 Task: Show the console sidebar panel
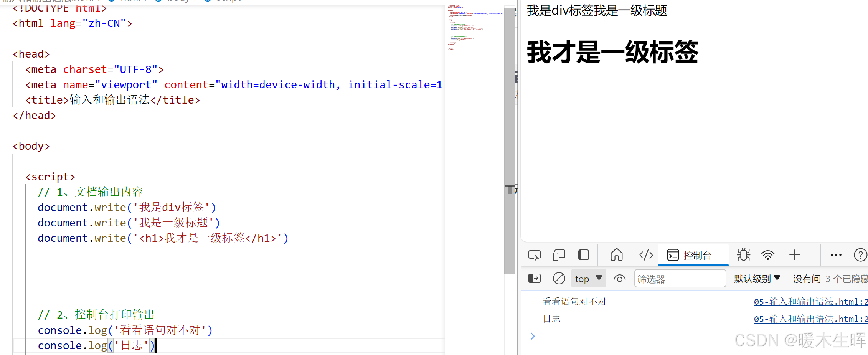point(534,278)
